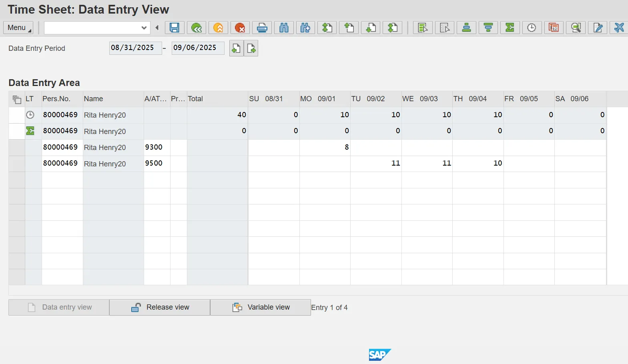Click the magnifier details icon in toolbar

576,28
